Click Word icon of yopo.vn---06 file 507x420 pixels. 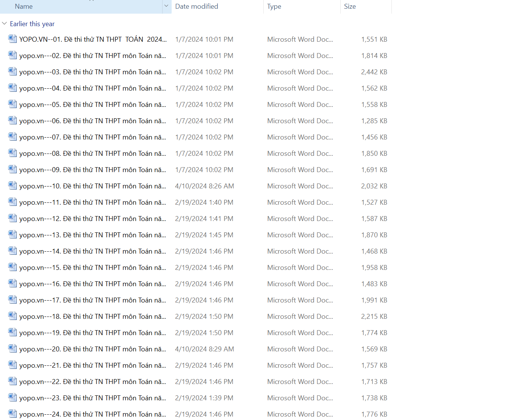[x=13, y=120]
